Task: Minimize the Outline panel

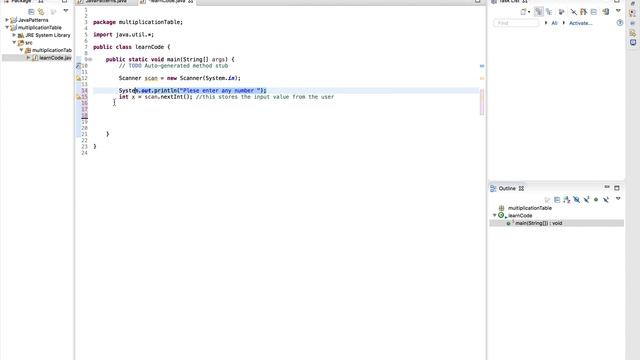Action: [x=607, y=187]
